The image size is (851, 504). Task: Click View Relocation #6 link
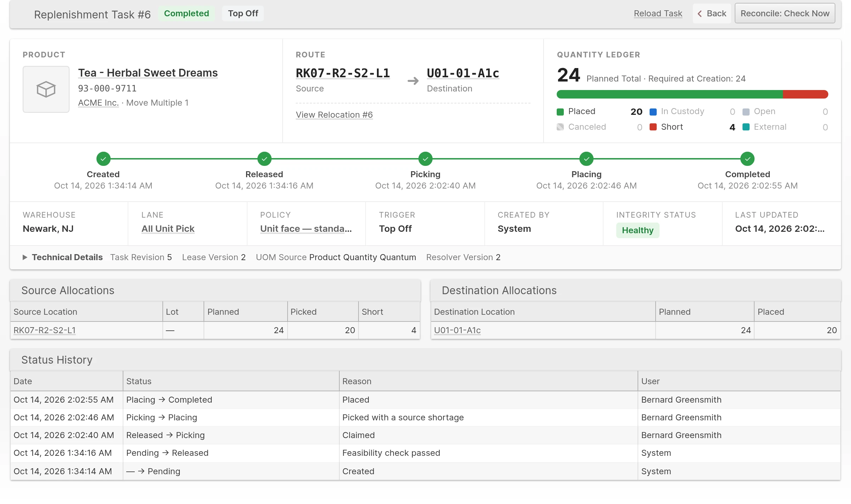[334, 115]
